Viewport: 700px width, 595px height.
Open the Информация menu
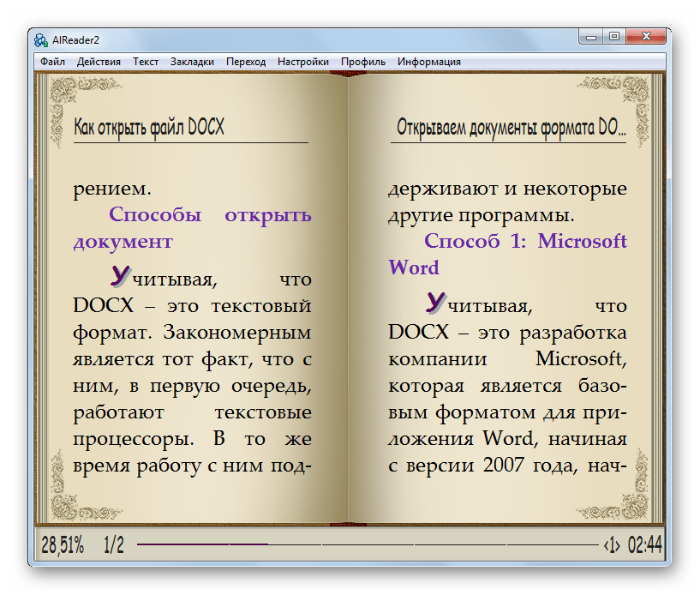point(428,62)
